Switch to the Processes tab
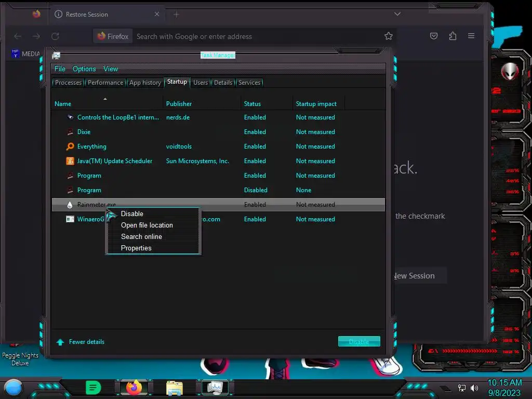 pos(68,83)
